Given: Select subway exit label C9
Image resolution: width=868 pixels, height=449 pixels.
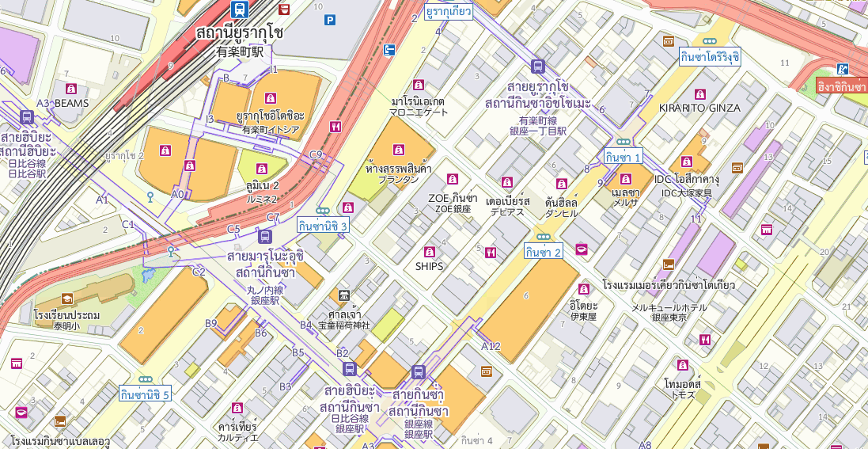Looking at the screenshot, I should [x=316, y=154].
